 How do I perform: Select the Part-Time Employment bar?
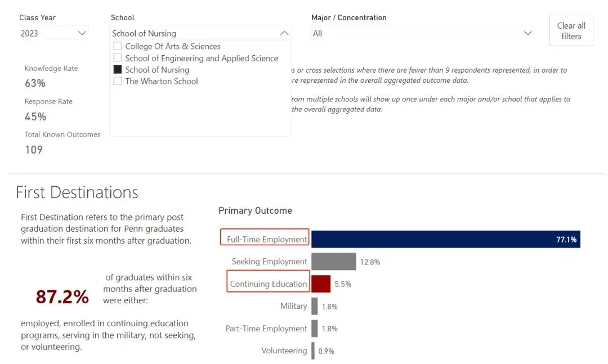pos(315,329)
